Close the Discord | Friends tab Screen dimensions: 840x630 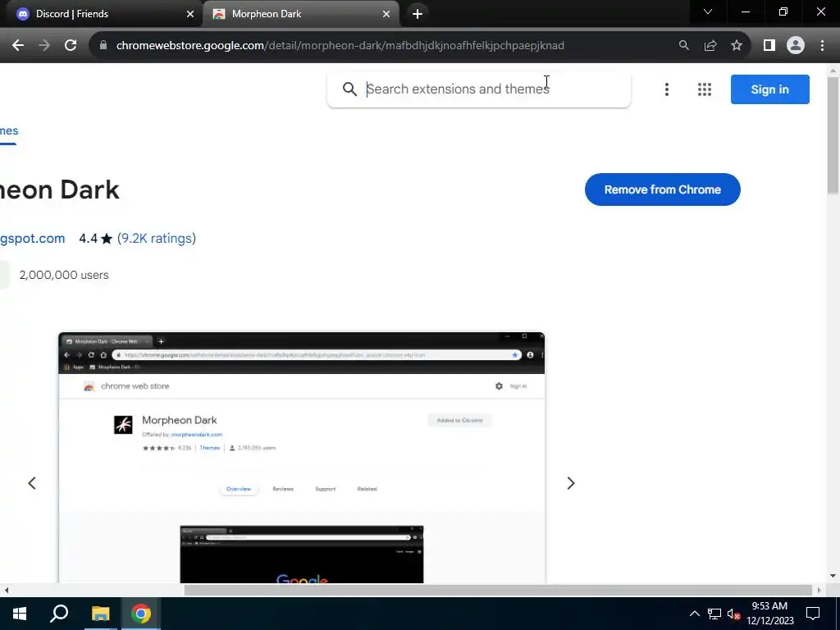coord(190,14)
